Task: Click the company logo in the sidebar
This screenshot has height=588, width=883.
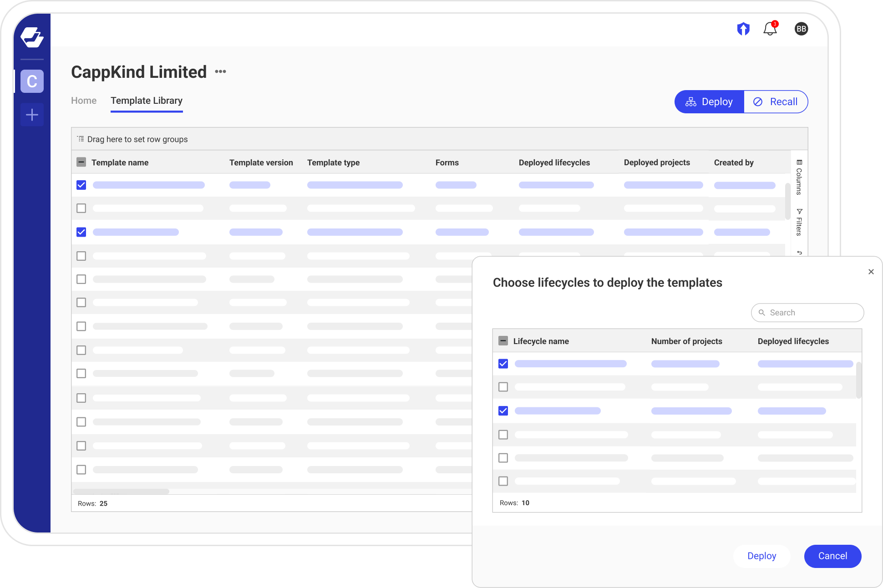Action: tap(32, 38)
